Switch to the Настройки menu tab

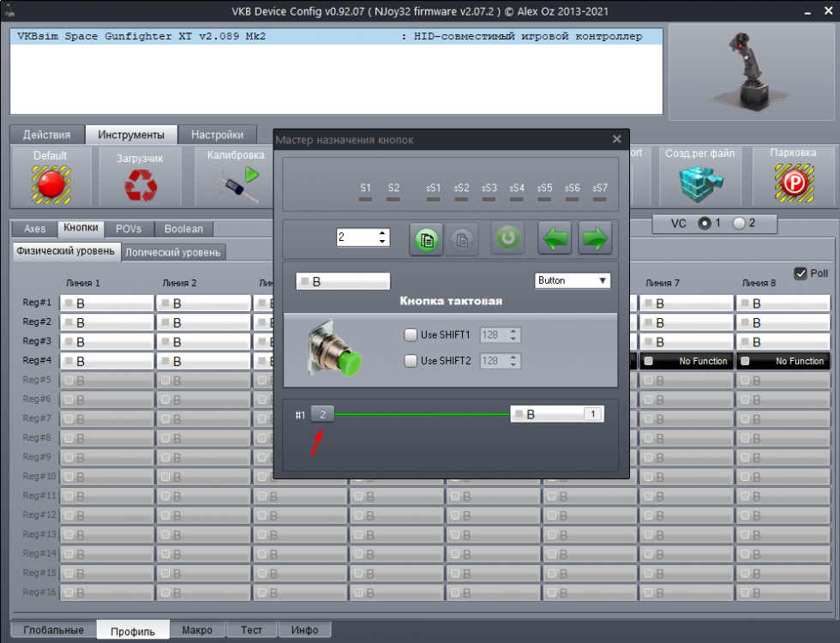pos(218,135)
